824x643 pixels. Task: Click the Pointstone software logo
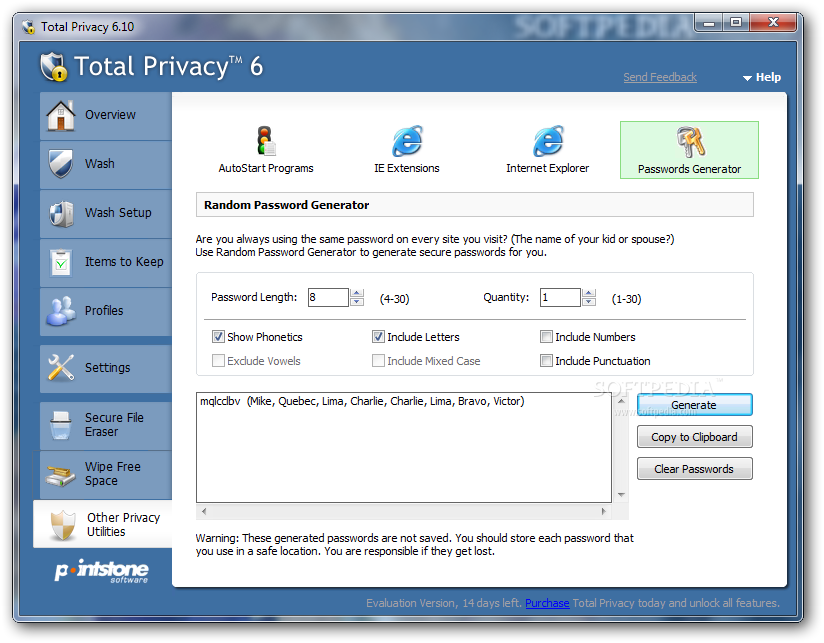pos(102,571)
